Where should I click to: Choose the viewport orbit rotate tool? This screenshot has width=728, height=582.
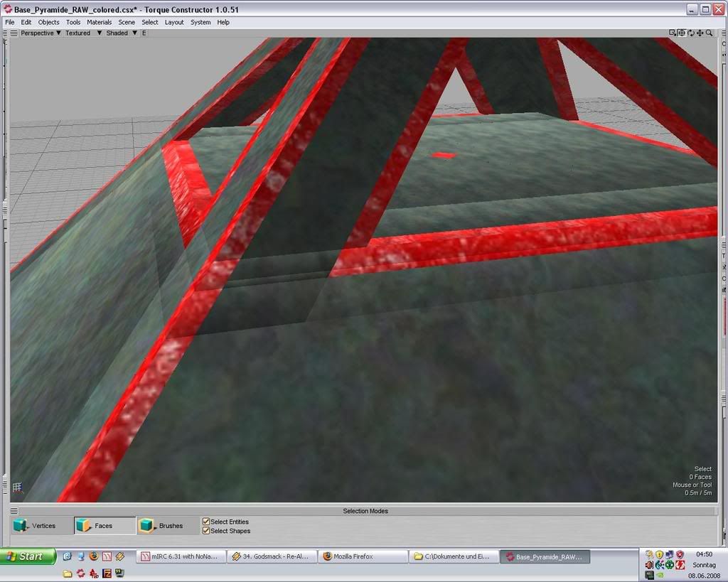coord(690,33)
